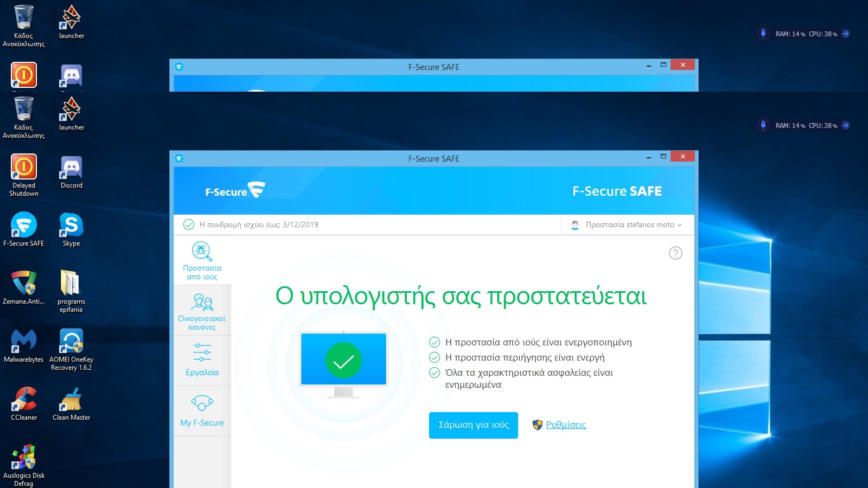Click the headline Ο υπολογιστής σας προστατεύεται
Screen dimensions: 868x488
click(x=461, y=296)
